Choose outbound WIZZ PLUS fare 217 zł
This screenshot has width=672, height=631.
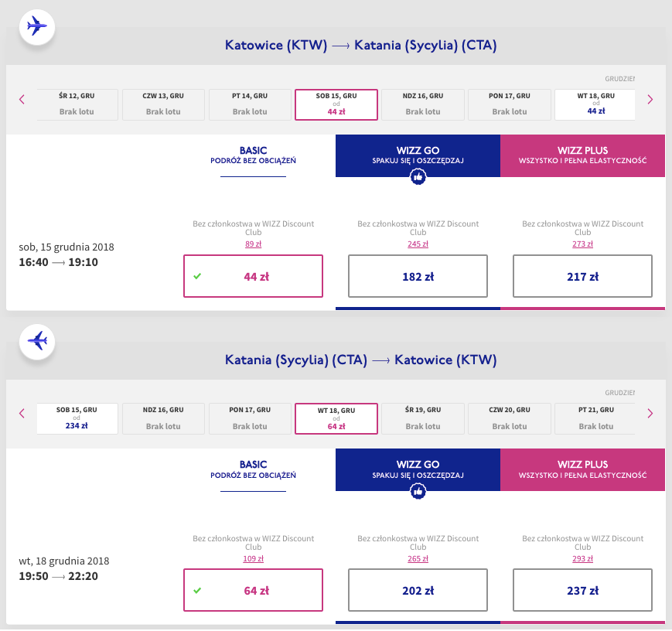point(582,276)
